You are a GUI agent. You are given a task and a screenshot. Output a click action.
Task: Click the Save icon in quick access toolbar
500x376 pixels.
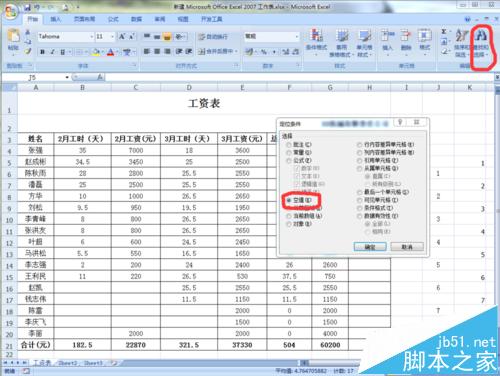(28, 7)
